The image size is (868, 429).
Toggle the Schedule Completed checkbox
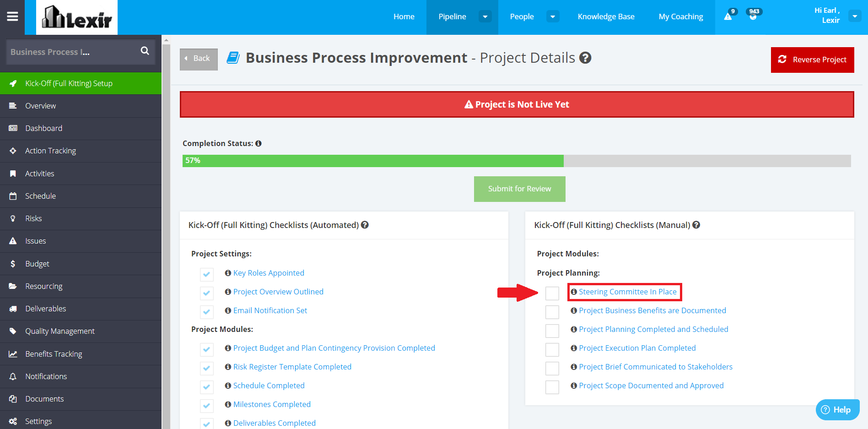(207, 387)
